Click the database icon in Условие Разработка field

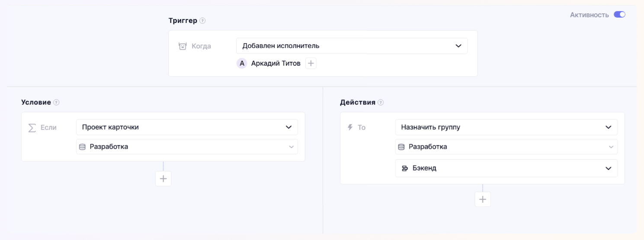83,147
